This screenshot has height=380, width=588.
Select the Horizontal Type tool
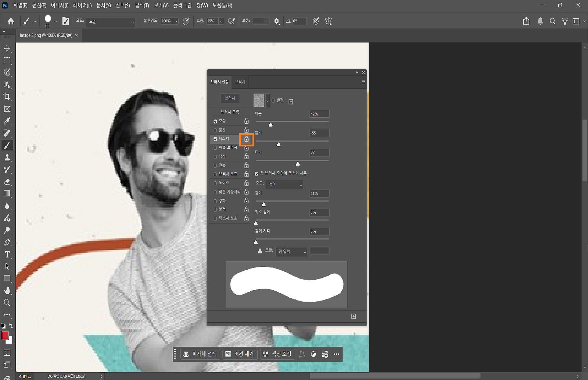pos(7,254)
